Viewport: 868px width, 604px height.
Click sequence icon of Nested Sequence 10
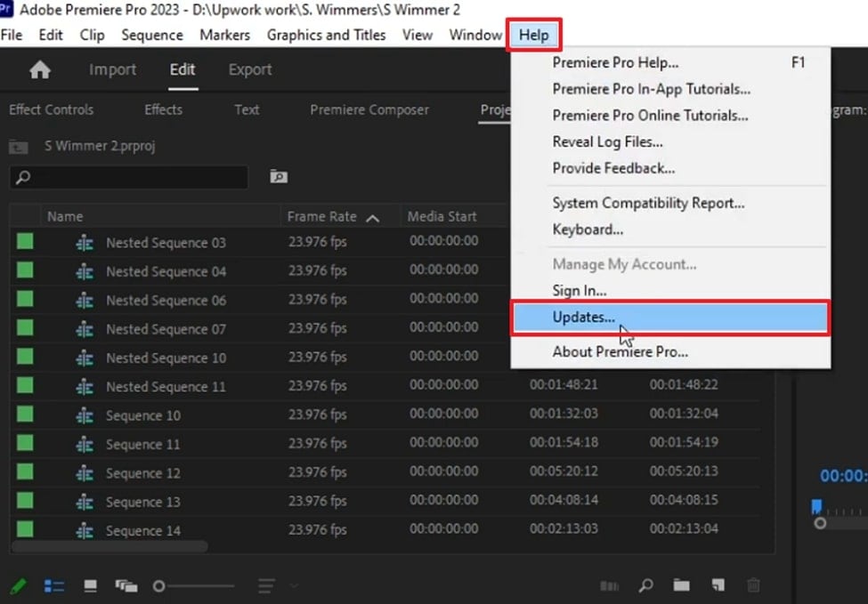pos(85,358)
